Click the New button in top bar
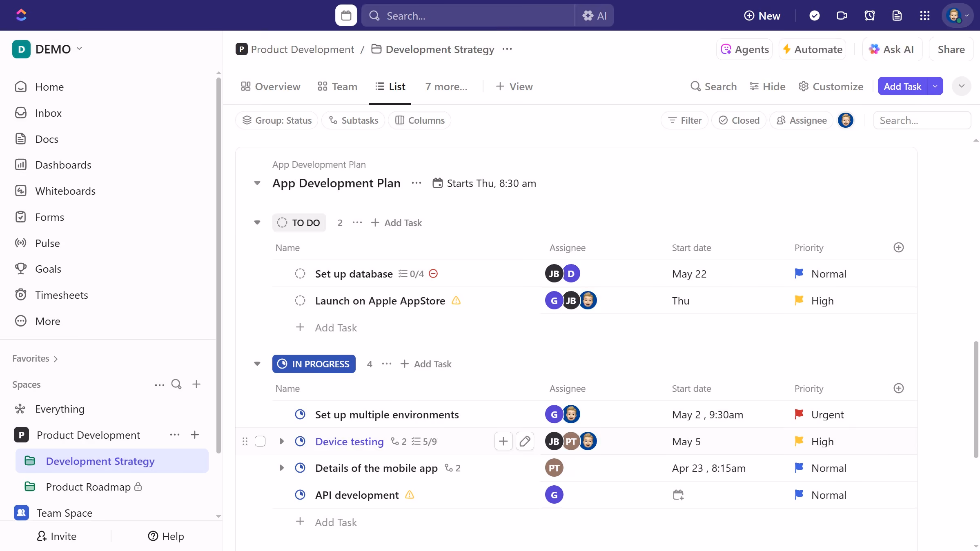 coord(762,16)
